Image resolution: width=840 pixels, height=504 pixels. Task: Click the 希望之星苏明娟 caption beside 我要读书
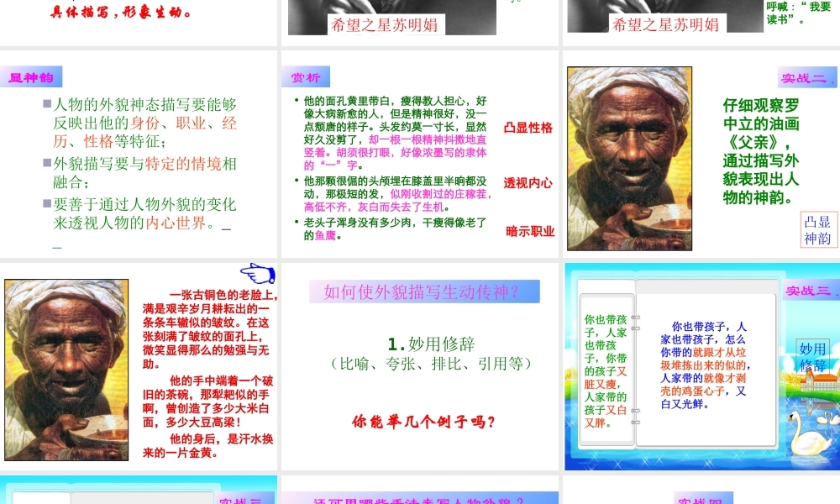[665, 24]
